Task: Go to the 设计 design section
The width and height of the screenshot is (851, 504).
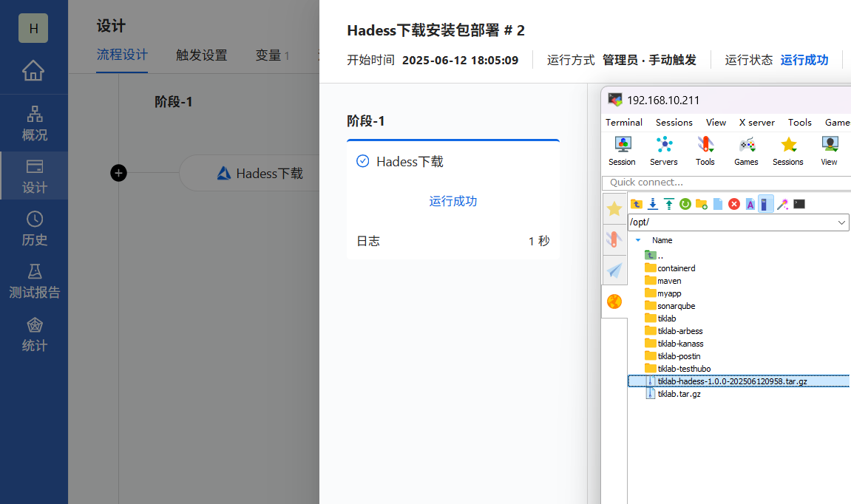Action: click(34, 176)
